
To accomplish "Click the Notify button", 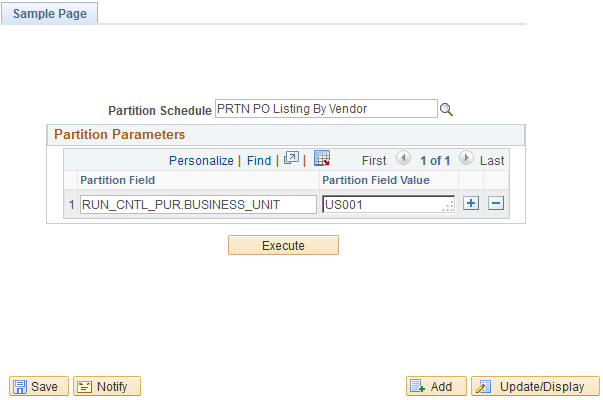I will (107, 386).
